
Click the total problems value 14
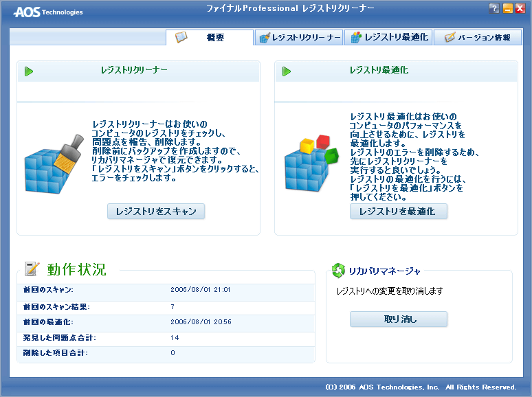pyautogui.click(x=175, y=338)
